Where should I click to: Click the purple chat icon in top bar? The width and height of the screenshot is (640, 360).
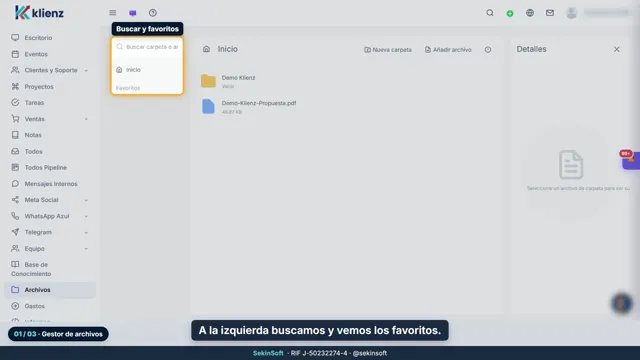[133, 13]
